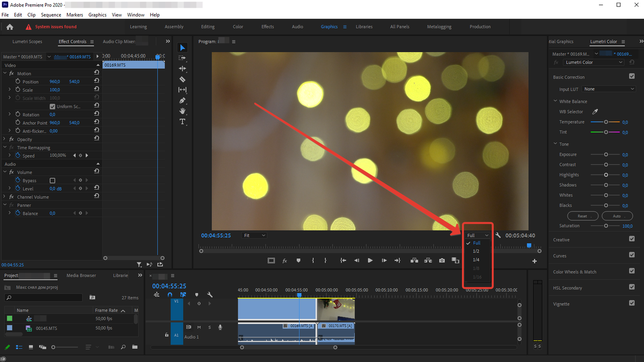644x362 pixels.
Task: Select the Slip tool
Action: tap(182, 90)
